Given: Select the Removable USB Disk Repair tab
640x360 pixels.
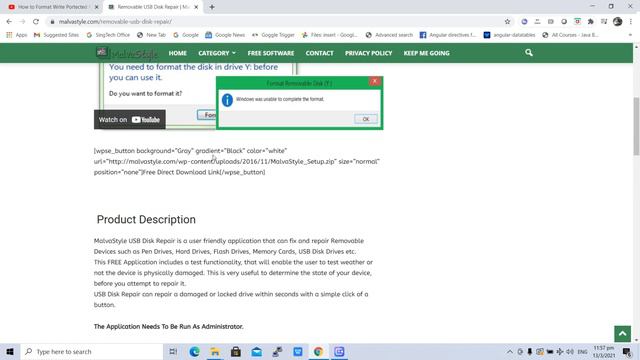Looking at the screenshot, I should pyautogui.click(x=153, y=7).
